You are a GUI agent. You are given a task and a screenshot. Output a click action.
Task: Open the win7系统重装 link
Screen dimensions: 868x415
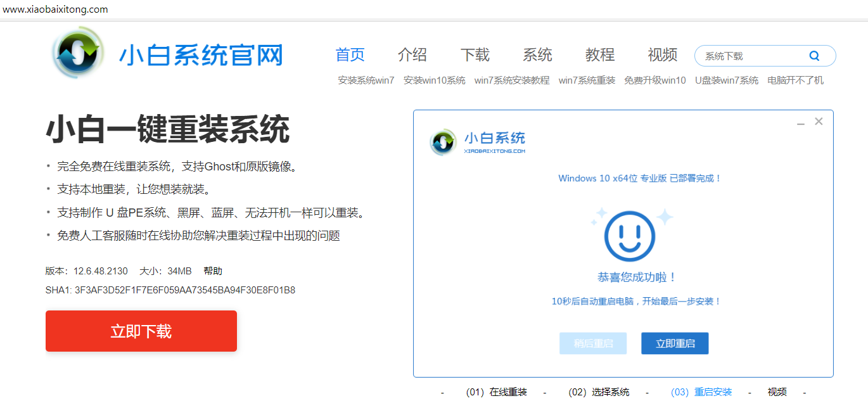click(x=587, y=80)
